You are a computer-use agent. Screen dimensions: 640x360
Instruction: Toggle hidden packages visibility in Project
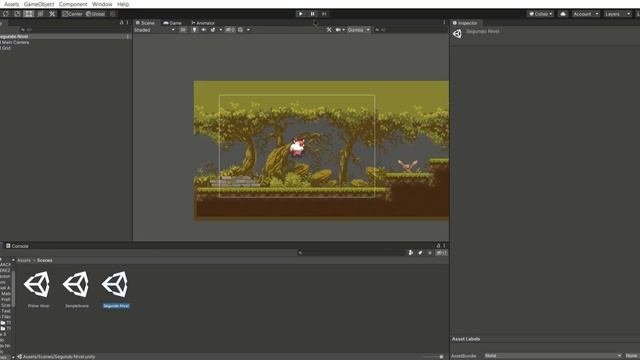(x=441, y=253)
